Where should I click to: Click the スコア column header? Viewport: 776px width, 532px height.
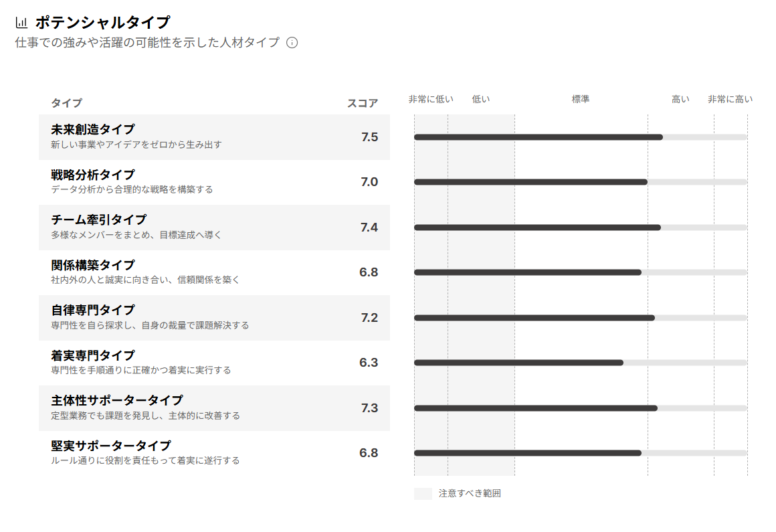363,103
